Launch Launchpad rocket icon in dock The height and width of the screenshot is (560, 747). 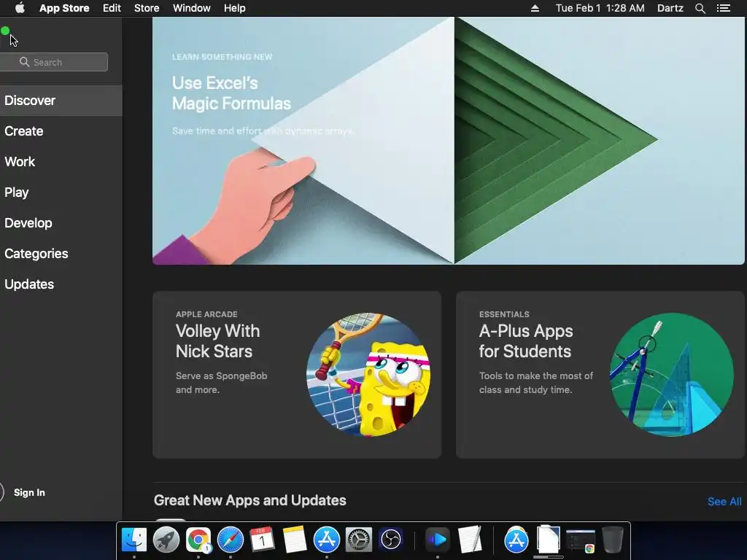coord(166,540)
